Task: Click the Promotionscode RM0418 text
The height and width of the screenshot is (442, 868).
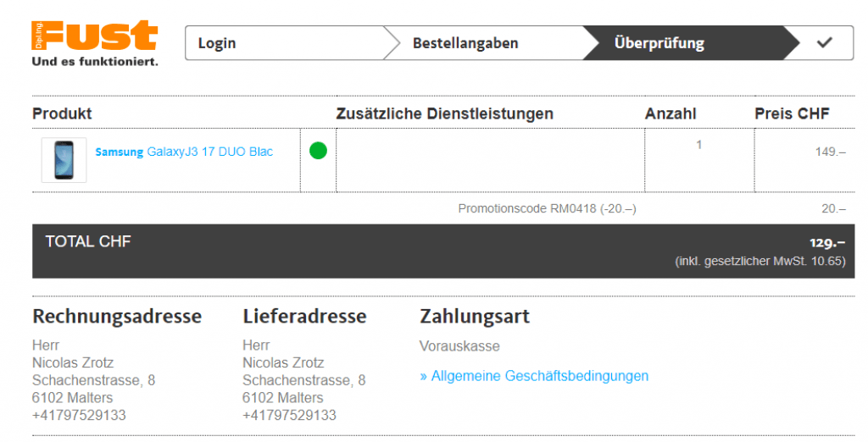Action: click(x=547, y=208)
